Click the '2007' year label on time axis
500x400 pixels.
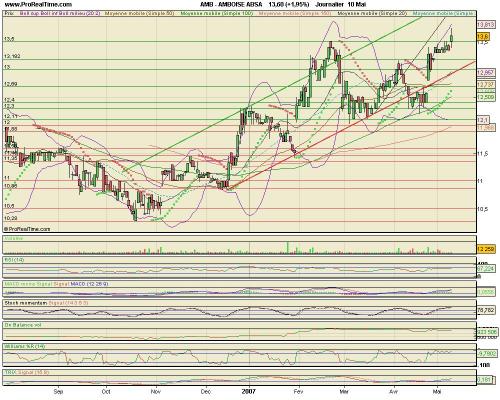coord(249,391)
